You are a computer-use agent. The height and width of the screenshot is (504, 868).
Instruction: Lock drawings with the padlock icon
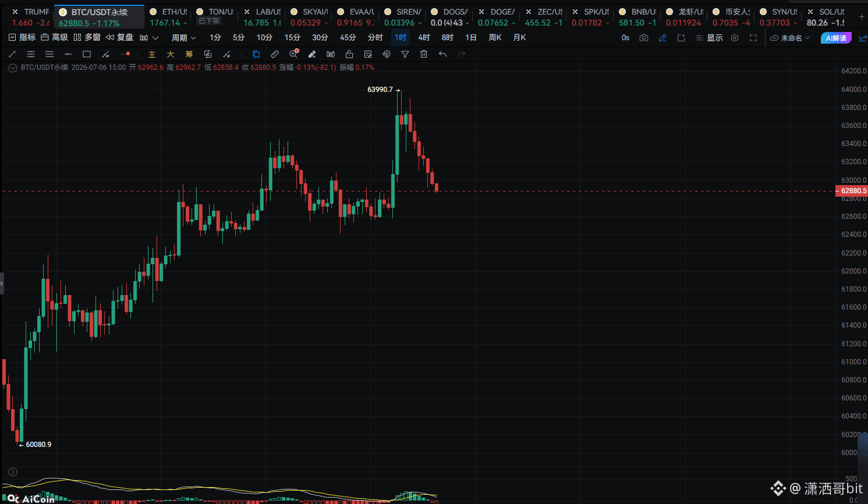coord(349,54)
